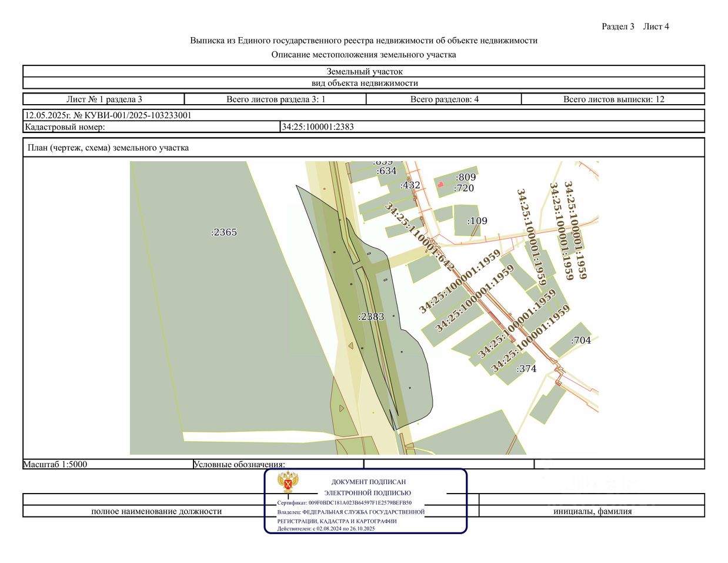The width and height of the screenshot is (728, 563).
Task: Select the "Земельный участок" table cell
Action: pos(364,72)
